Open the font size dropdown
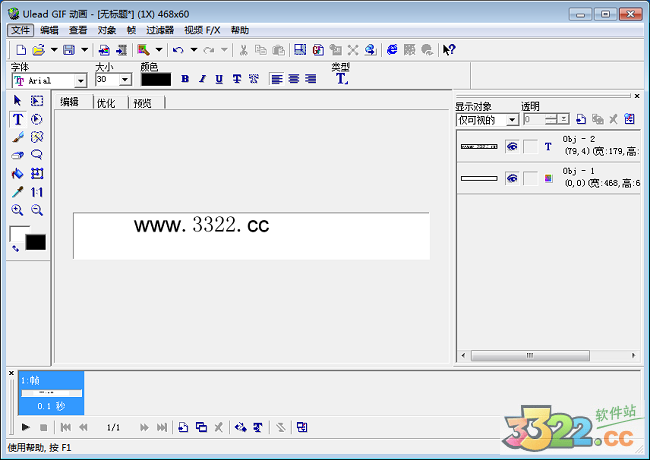 (125, 79)
